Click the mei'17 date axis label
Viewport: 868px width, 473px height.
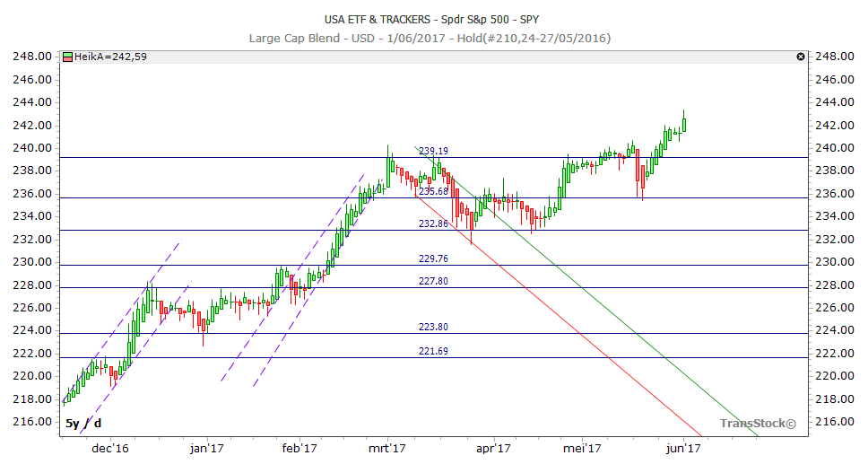click(x=582, y=448)
